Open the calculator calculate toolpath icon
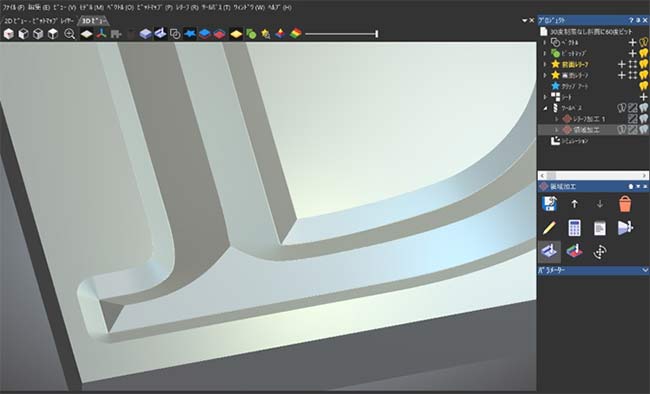The width and height of the screenshot is (650, 394). pyautogui.click(x=574, y=228)
